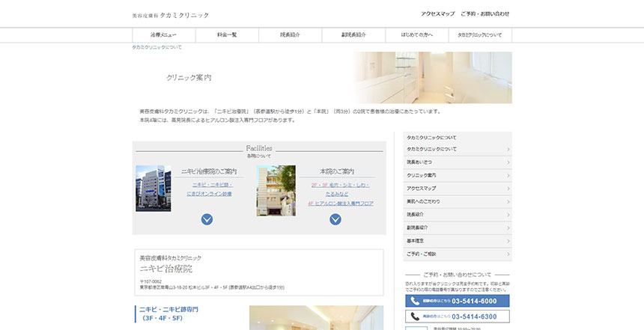This screenshot has height=330, width=644.
Task: Open ご予約・お問い合わせ in the header
Action: tap(485, 14)
